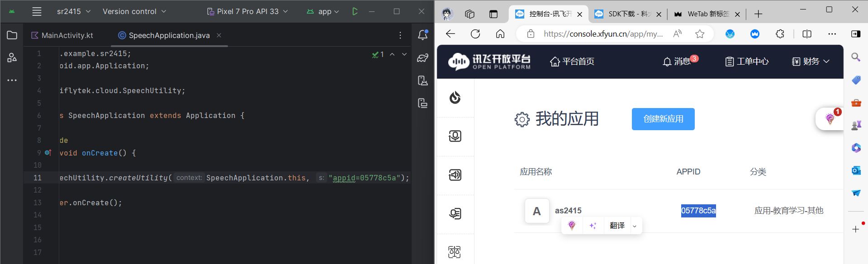Open editor tab options menu
This screenshot has width=868, height=264.
click(400, 35)
